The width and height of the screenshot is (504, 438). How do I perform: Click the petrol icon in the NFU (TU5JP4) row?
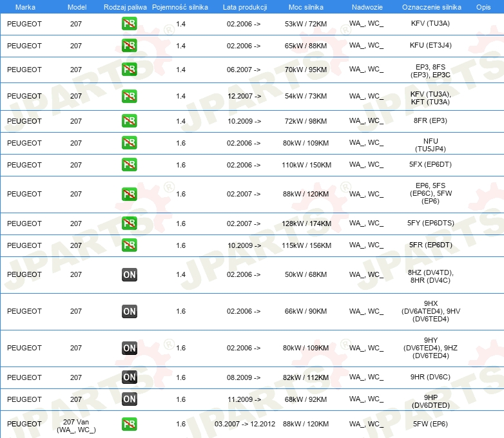point(129,143)
